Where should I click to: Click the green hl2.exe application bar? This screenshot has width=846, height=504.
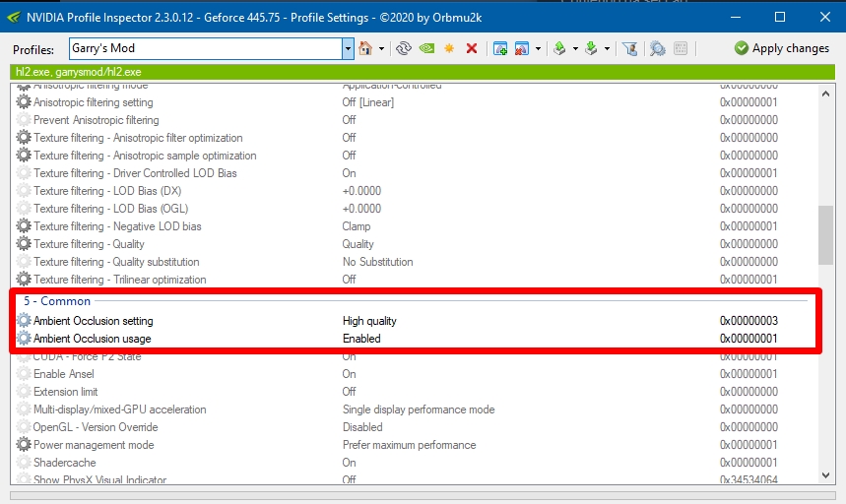423,72
